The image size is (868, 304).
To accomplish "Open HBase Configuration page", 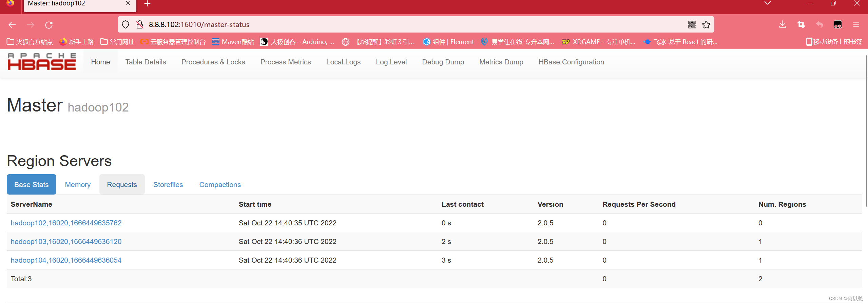I will (571, 62).
